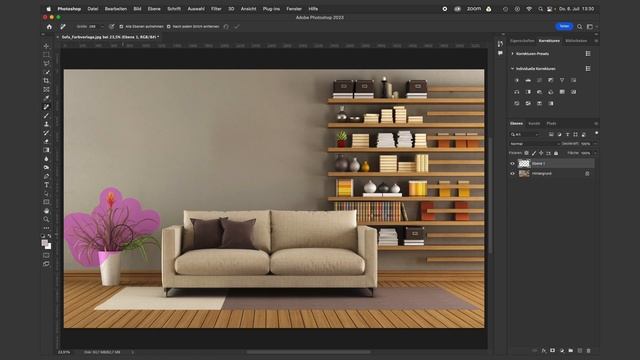
Task: Collapse Individuelle Korrekturen section
Action: click(x=513, y=69)
